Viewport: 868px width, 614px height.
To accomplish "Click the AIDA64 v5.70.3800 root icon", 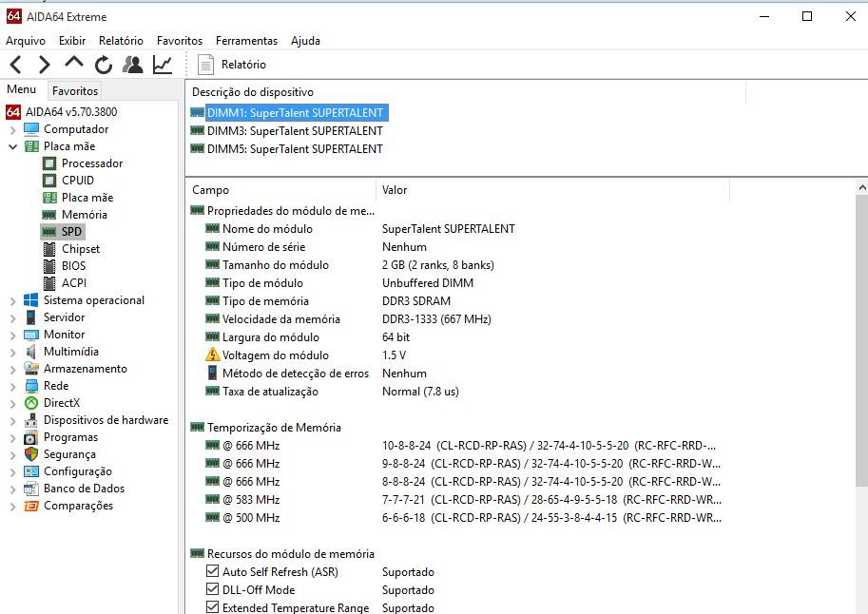I will click(x=13, y=112).
